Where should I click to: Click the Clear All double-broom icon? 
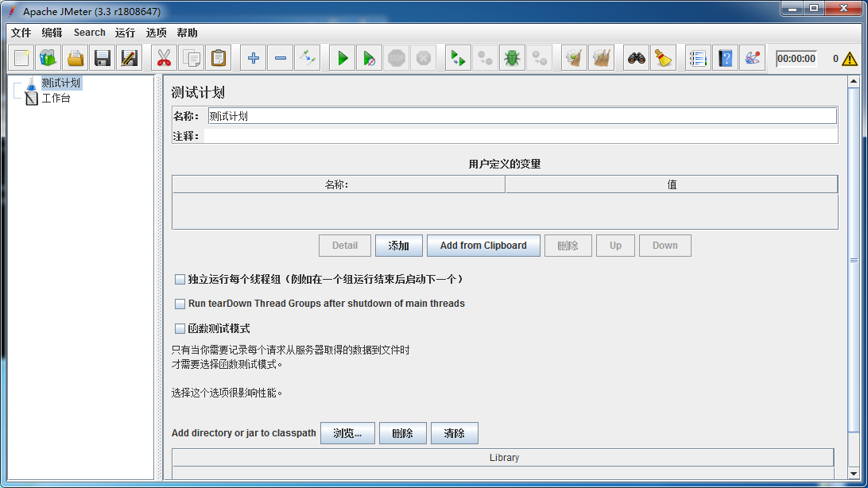coord(602,58)
